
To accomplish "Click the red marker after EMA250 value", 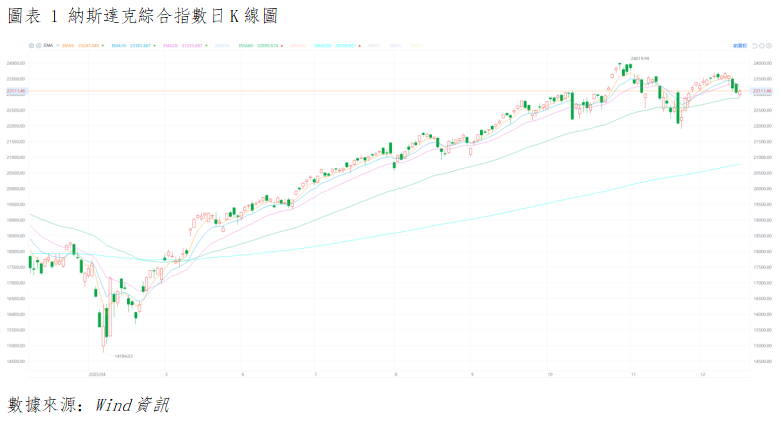I will coord(359,45).
